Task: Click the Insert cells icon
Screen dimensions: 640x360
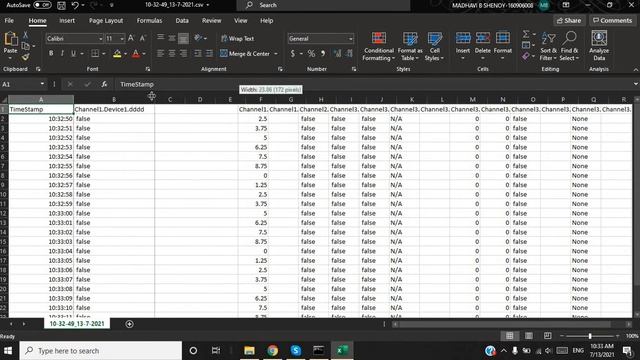Action: pos(463,38)
